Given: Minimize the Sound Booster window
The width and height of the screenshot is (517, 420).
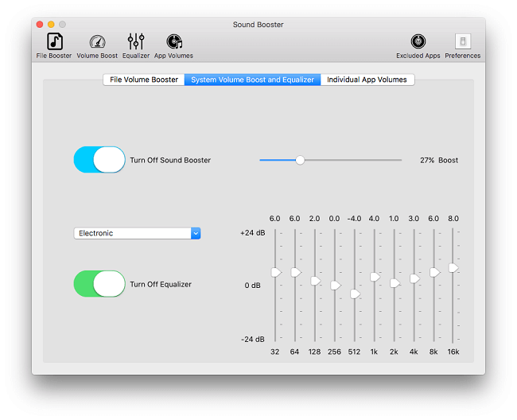Looking at the screenshot, I should point(51,25).
